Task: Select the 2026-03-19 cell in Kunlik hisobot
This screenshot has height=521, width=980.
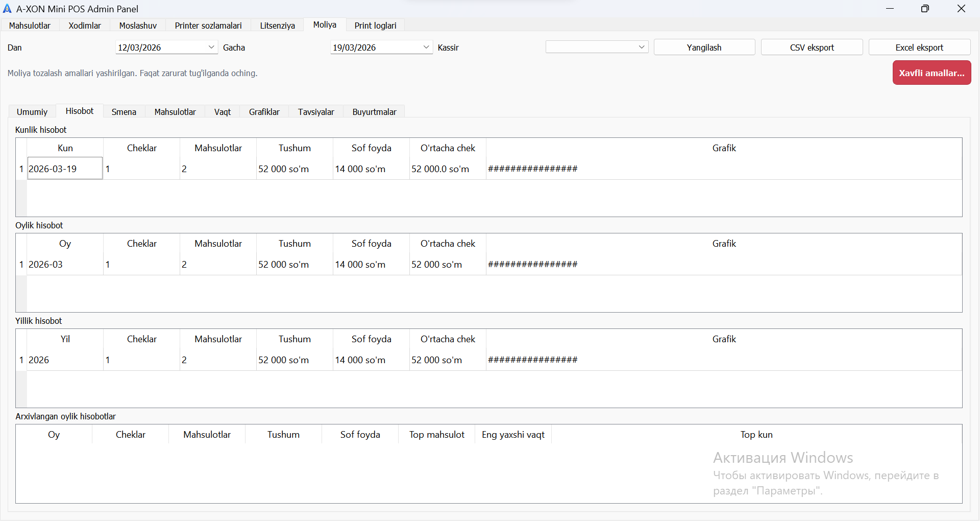Action: click(65, 169)
